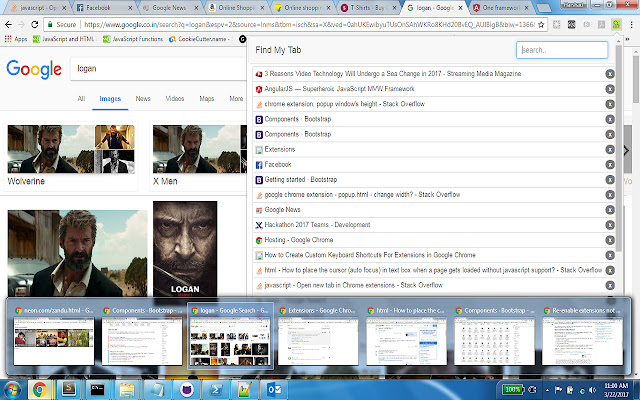Switch to the Facebook browser tab

coord(104,8)
